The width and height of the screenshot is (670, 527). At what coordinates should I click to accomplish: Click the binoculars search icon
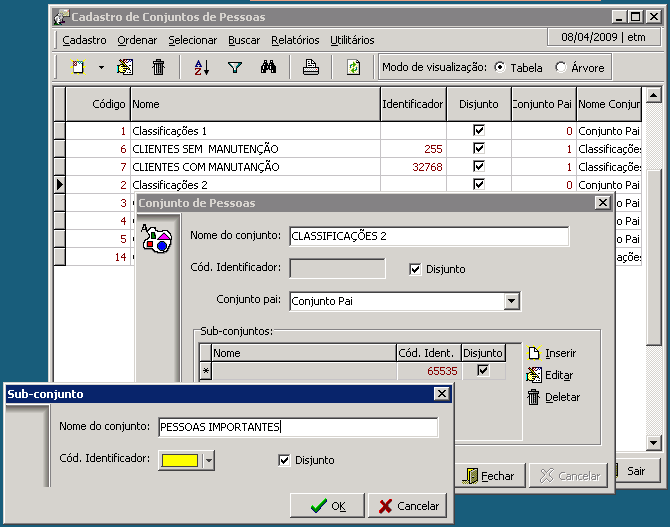click(268, 67)
